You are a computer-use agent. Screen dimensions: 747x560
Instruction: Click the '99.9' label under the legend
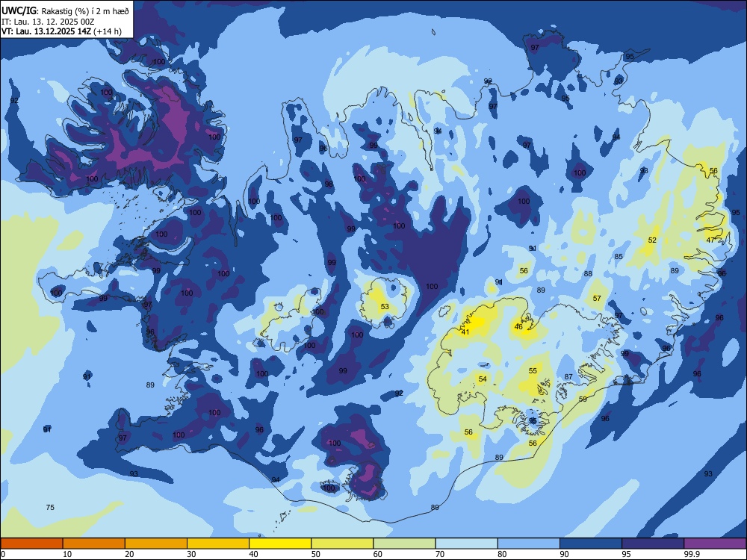click(x=692, y=554)
